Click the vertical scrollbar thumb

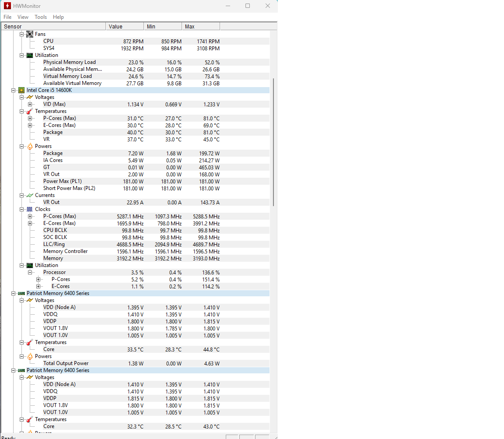(x=273, y=142)
